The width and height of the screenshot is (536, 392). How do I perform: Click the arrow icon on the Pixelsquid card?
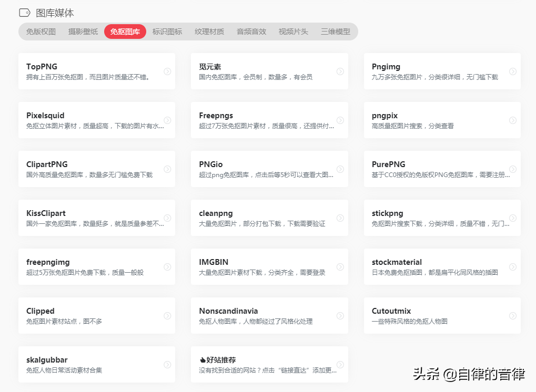point(167,120)
